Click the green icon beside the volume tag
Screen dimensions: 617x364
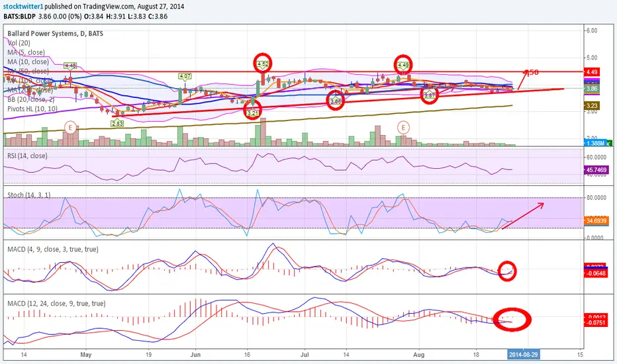[610, 143]
